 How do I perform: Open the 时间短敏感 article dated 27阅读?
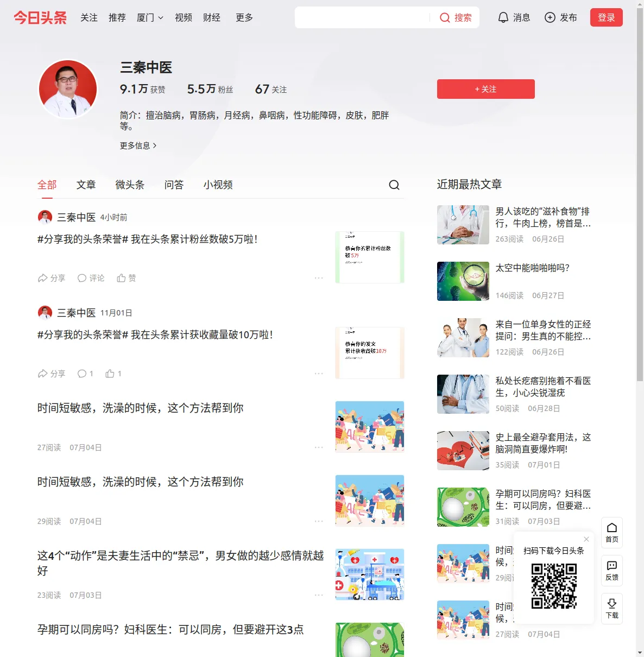tap(140, 408)
